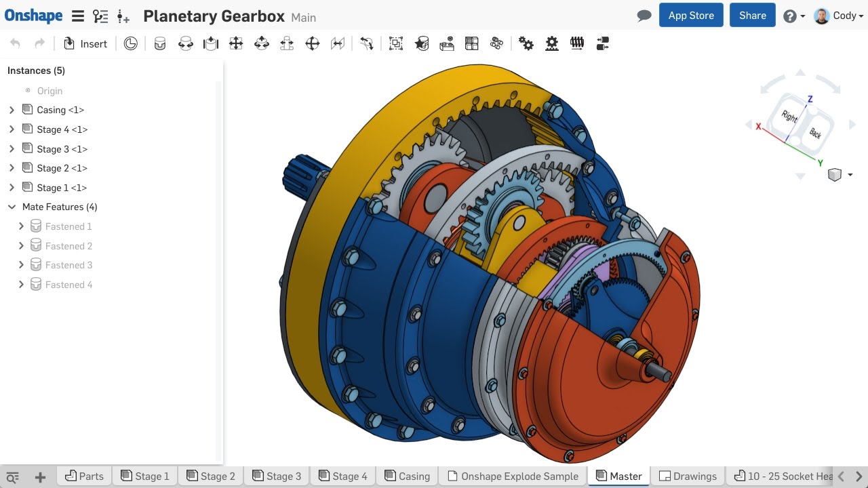Select the Ball mate tool
Viewport: 868px width, 488px height.
[x=312, y=43]
